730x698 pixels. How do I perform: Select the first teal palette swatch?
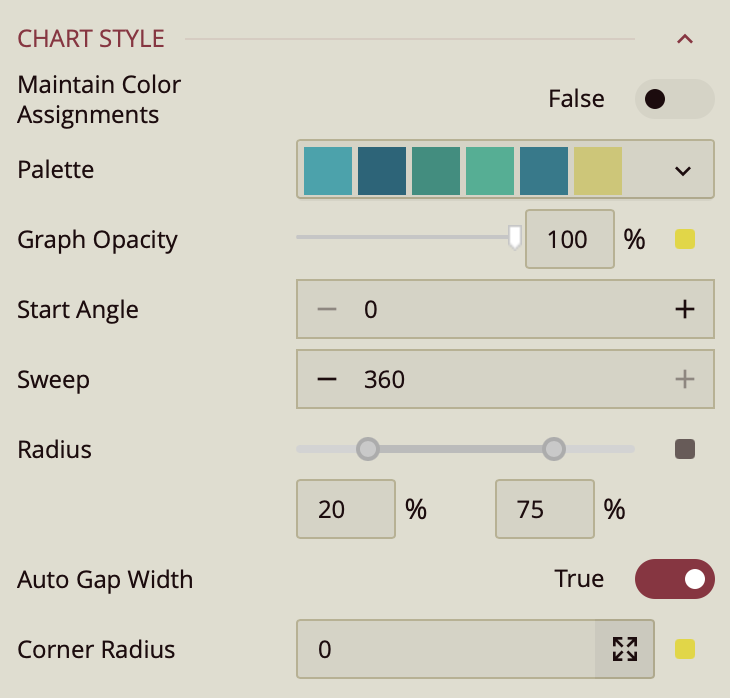pos(328,170)
